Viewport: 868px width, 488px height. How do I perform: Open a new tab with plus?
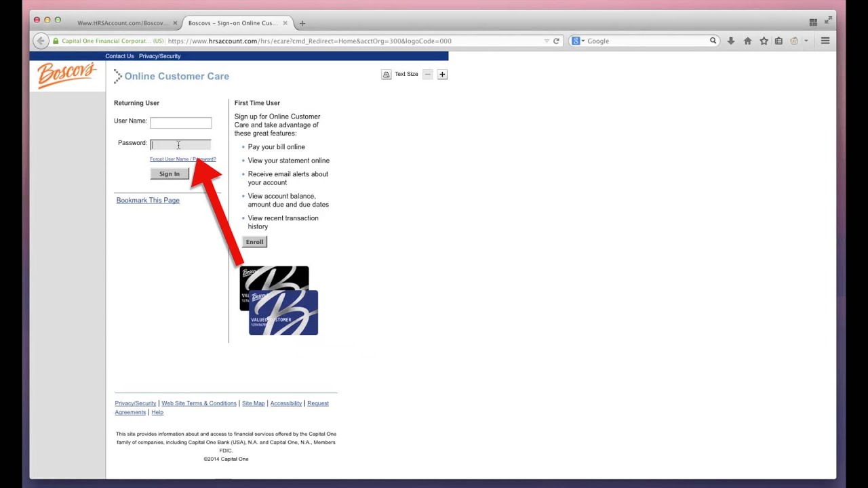pyautogui.click(x=302, y=23)
